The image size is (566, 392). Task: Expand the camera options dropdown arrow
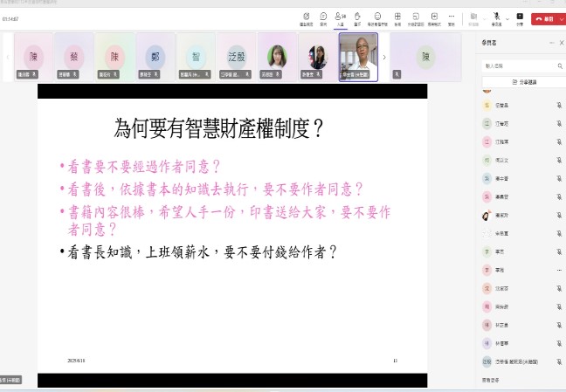[483, 17]
